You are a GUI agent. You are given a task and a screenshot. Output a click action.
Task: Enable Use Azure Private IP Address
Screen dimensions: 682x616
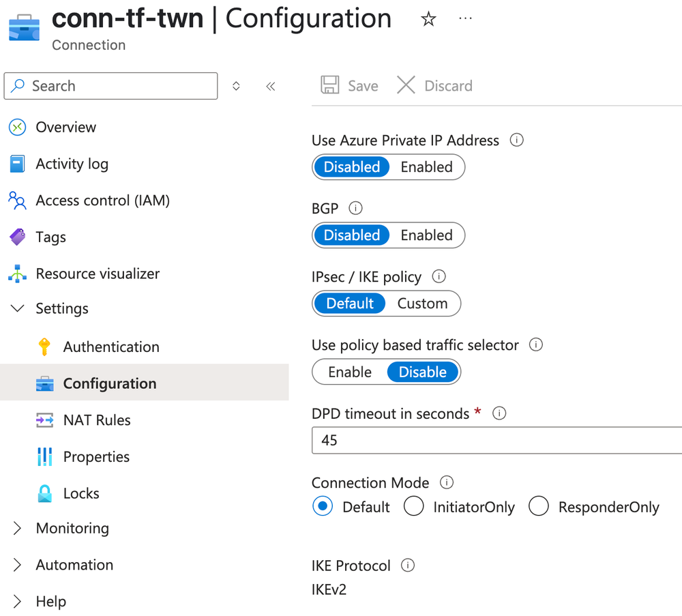click(426, 166)
